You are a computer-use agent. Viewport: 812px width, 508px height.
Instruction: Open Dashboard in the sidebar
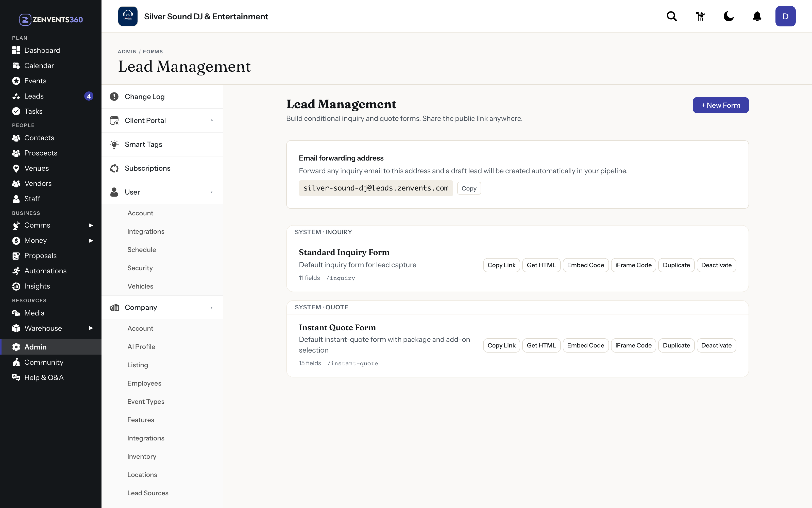click(x=51, y=50)
